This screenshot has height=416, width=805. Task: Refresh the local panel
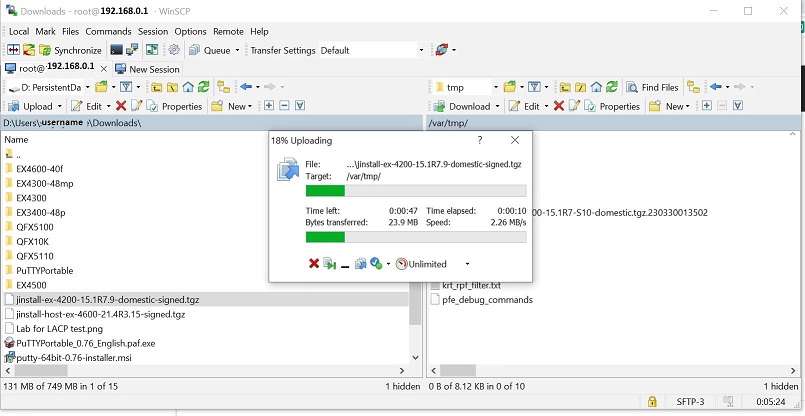204,87
